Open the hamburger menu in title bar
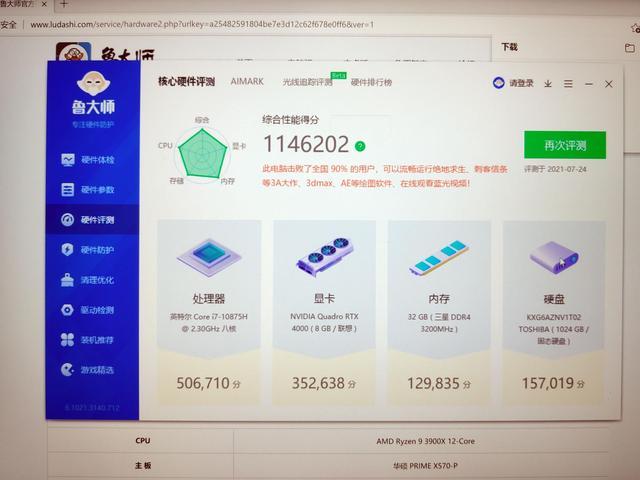This screenshot has width=640, height=480. (x=568, y=84)
